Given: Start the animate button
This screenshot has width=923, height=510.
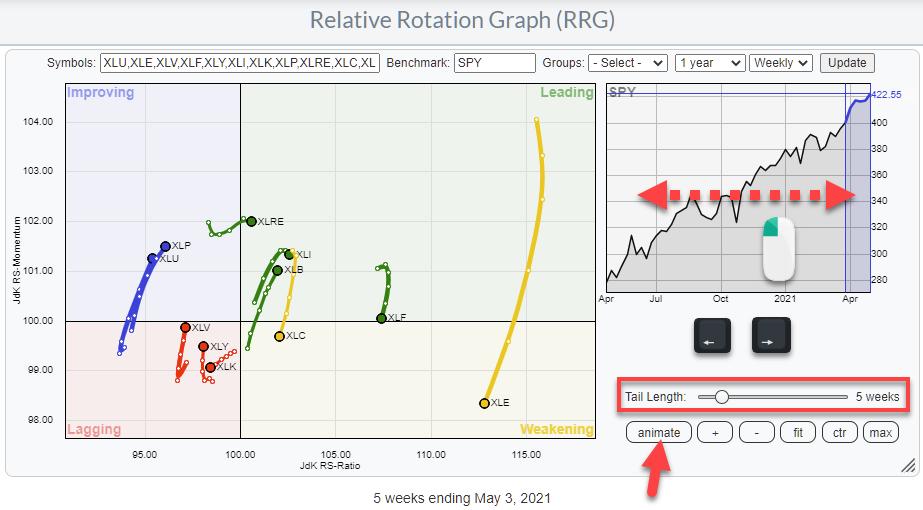Looking at the screenshot, I should click(x=659, y=432).
